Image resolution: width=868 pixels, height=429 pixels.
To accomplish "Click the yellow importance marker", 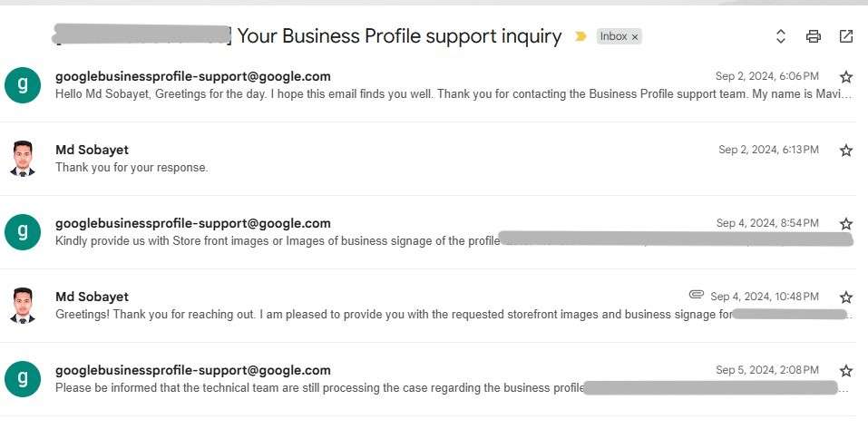I will tap(580, 37).
